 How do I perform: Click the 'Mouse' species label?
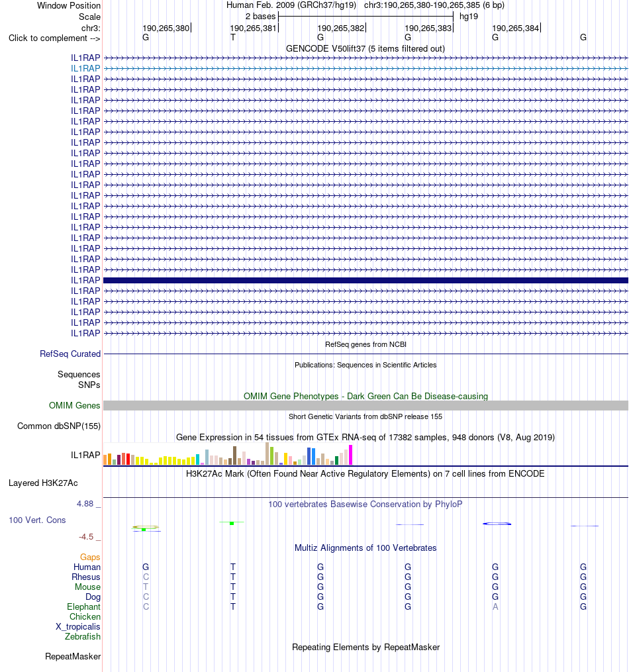coord(87,587)
